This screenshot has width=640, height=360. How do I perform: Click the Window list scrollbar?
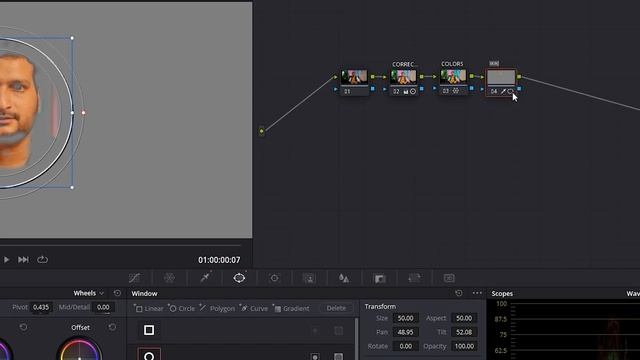coord(357,339)
